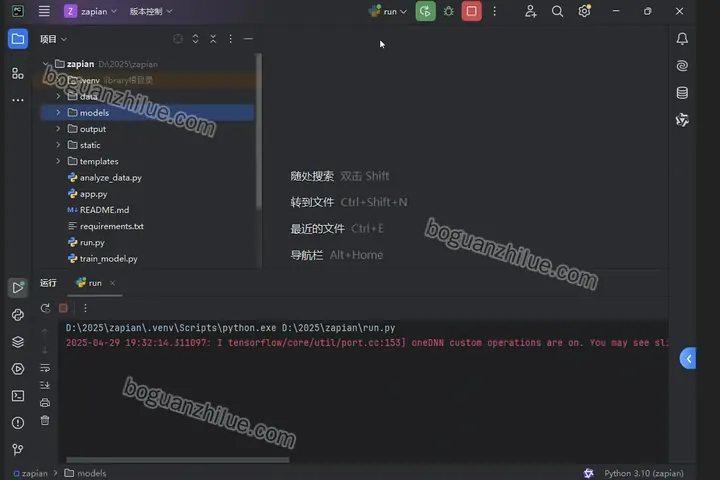
Task: Open the Structure tool window icon
Action: click(18, 73)
